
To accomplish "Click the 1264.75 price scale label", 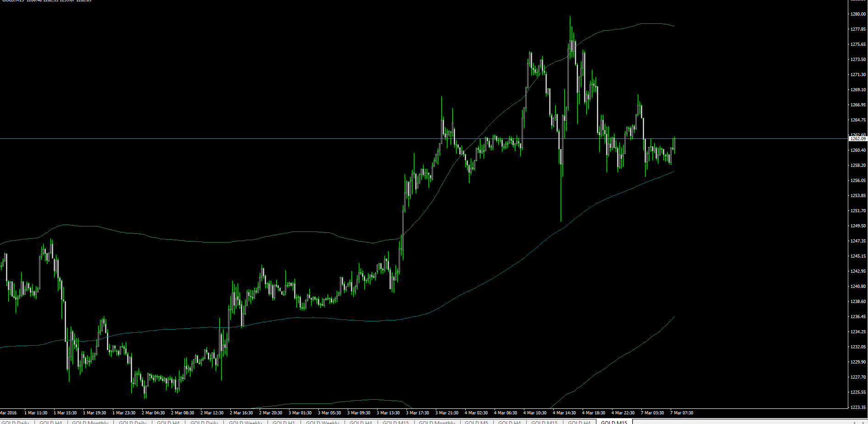I will tap(858, 120).
